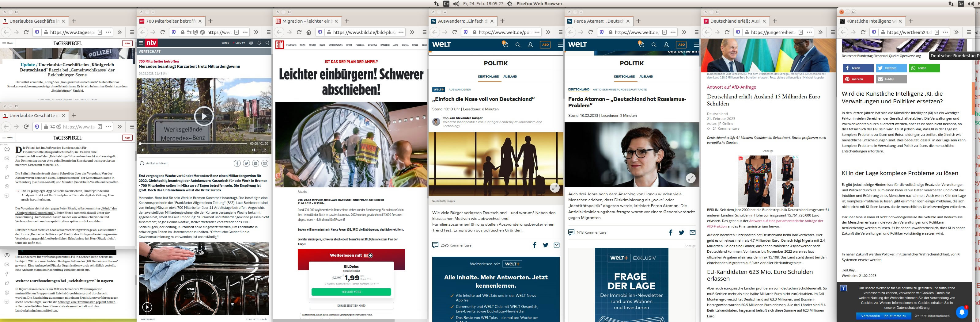Enlarge the Ferda Ataman portrait image
980x322 pixels.
(x=691, y=178)
